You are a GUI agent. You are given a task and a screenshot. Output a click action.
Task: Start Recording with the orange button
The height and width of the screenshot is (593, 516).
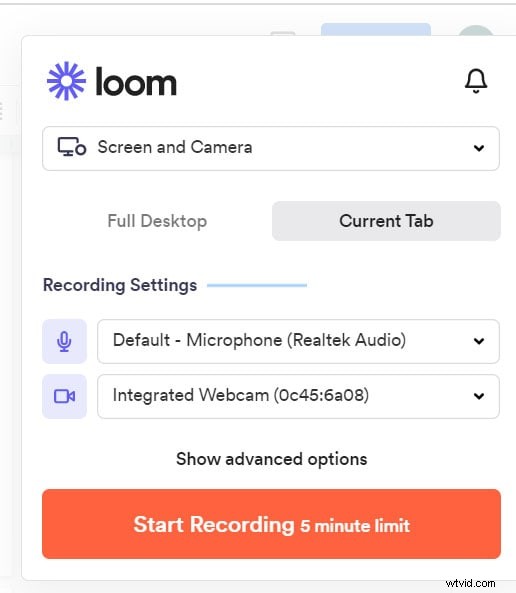click(272, 524)
